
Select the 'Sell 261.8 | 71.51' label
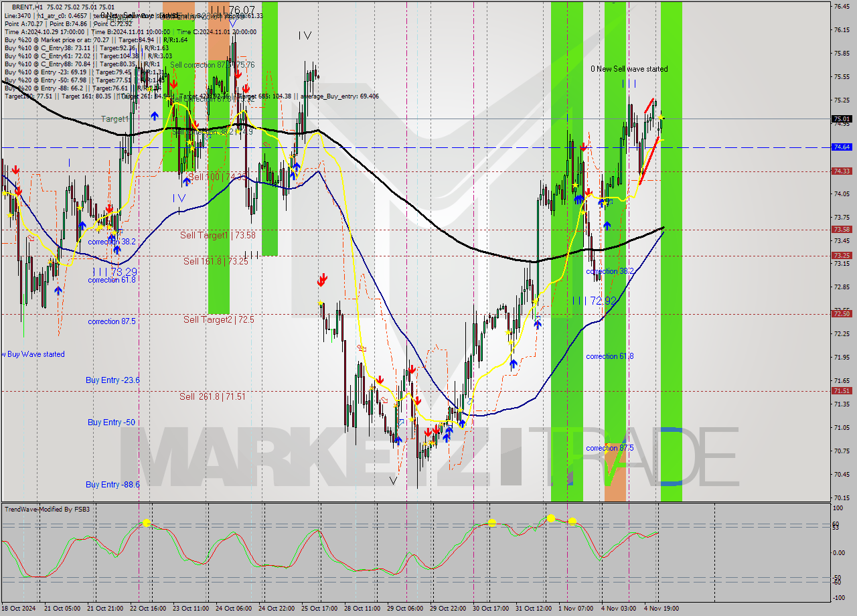point(212,396)
